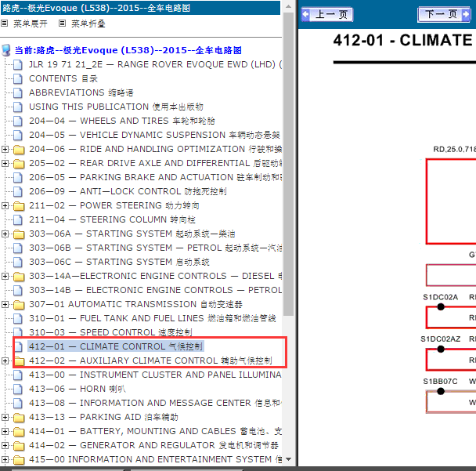Click folder icon of 414-02 Generator
This screenshot has height=471, width=476.
(x=19, y=446)
